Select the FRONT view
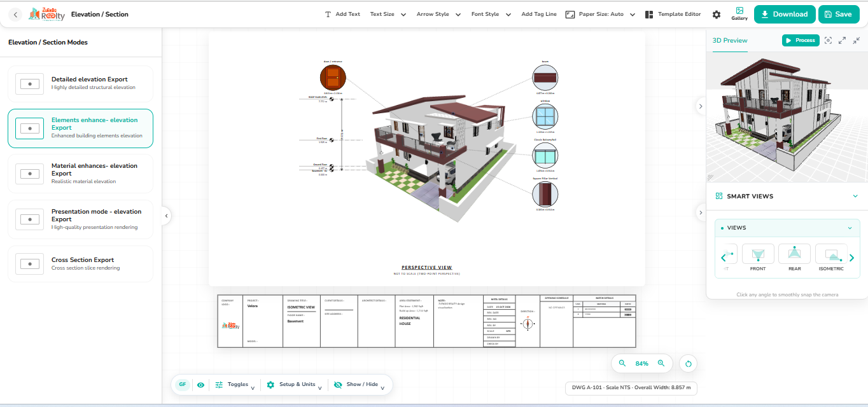The image size is (868, 407). [x=758, y=258]
